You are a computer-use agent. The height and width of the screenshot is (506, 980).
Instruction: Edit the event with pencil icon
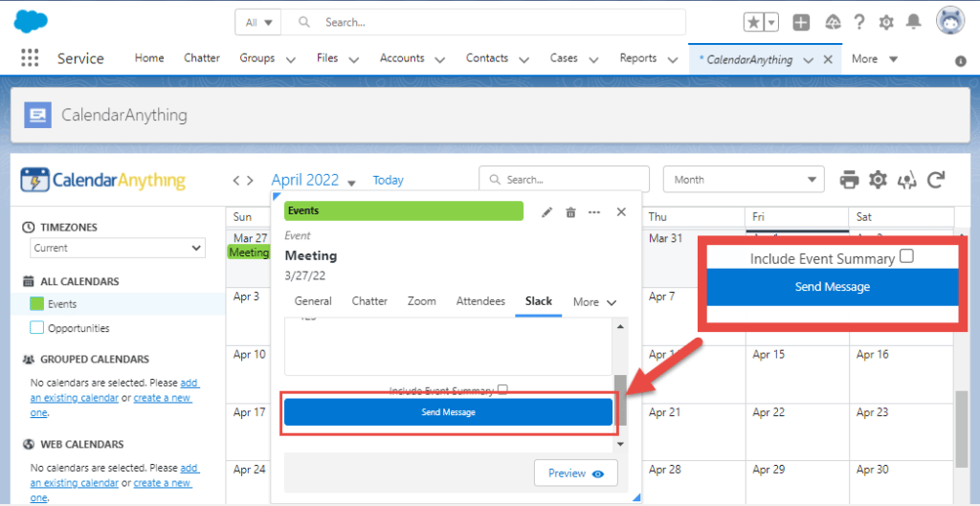pos(547,212)
